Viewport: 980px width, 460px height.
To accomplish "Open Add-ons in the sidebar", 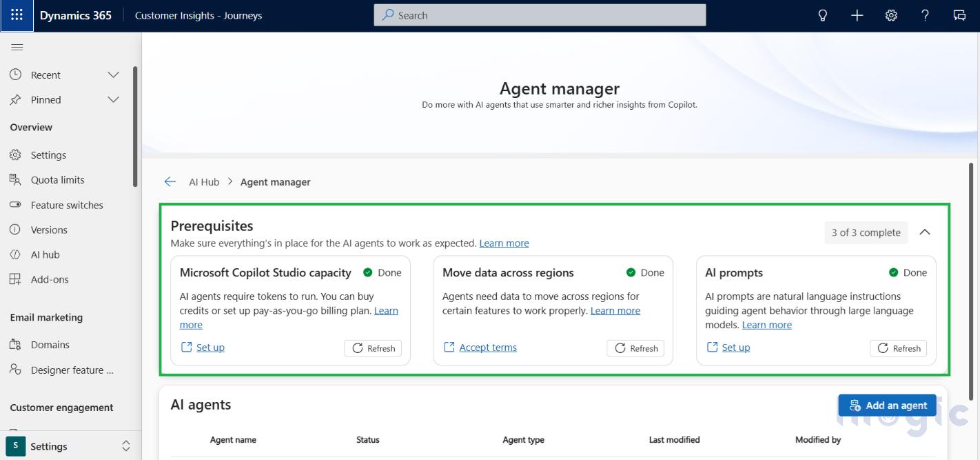I will click(x=50, y=279).
